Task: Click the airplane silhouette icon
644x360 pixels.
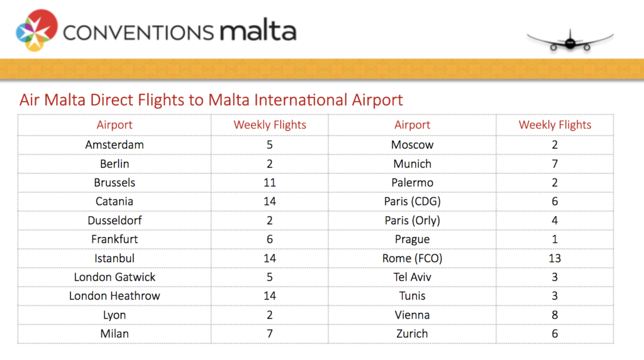Action: (x=570, y=41)
